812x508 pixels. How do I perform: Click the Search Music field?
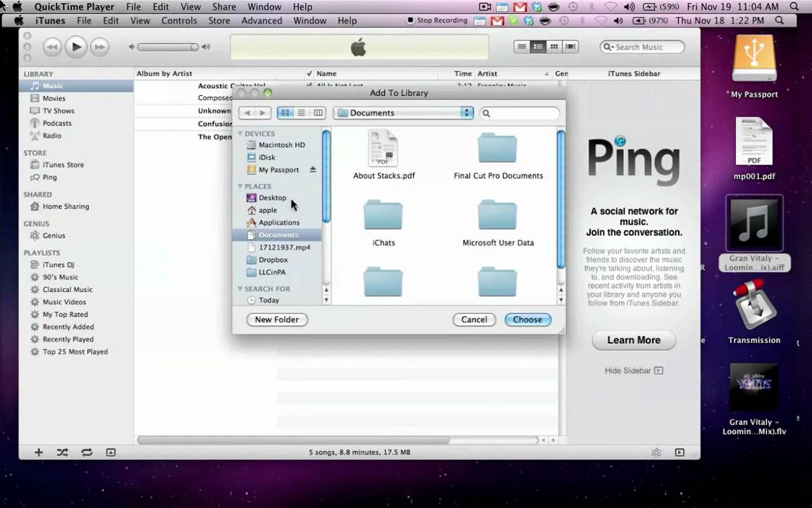(642, 47)
